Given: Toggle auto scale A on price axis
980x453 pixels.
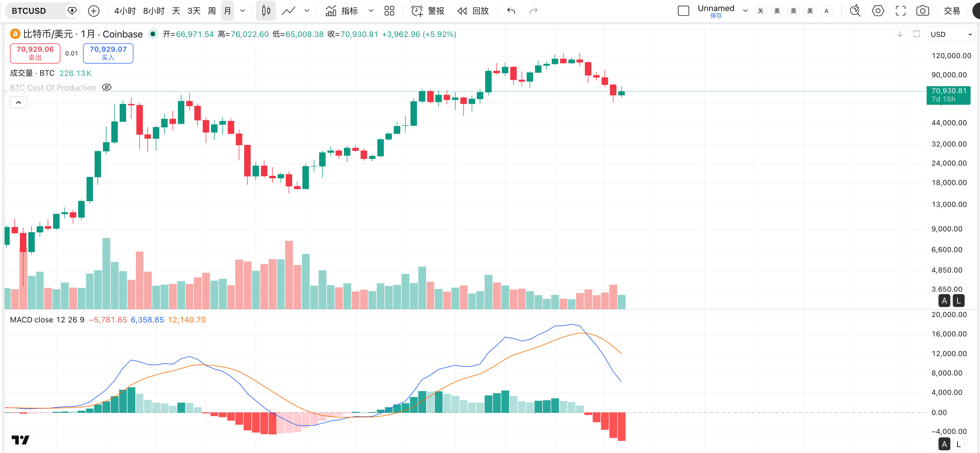Looking at the screenshot, I should 944,301.
